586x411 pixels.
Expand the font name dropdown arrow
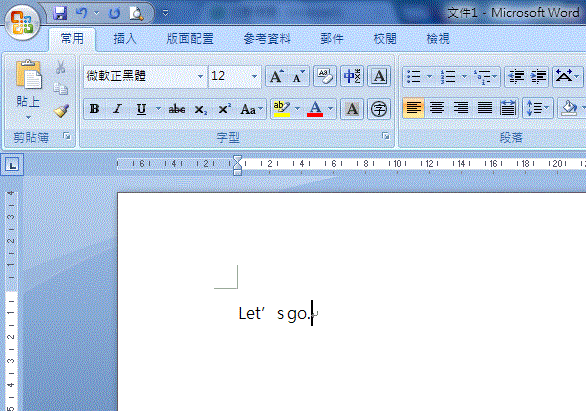pos(201,76)
